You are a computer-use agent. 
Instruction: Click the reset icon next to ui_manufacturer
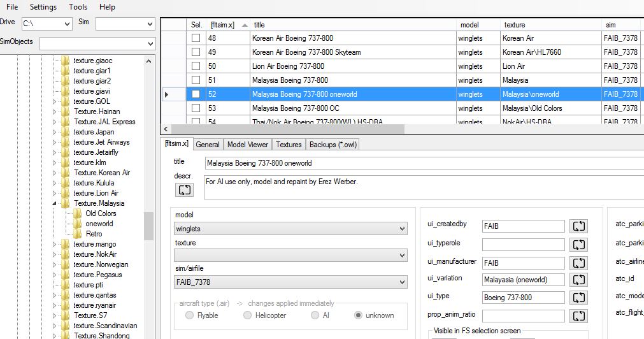[x=578, y=263]
